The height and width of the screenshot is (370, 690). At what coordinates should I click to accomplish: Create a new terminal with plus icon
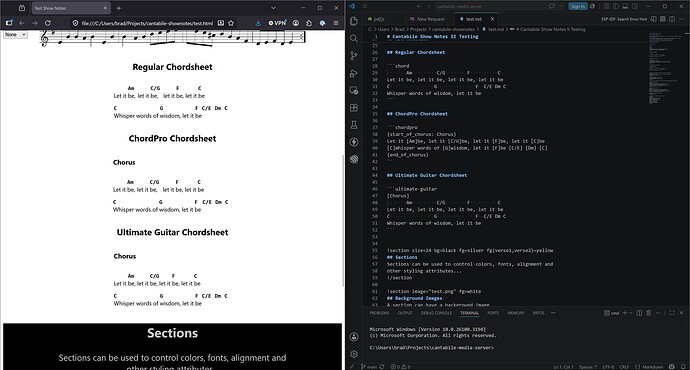pyautogui.click(x=625, y=313)
